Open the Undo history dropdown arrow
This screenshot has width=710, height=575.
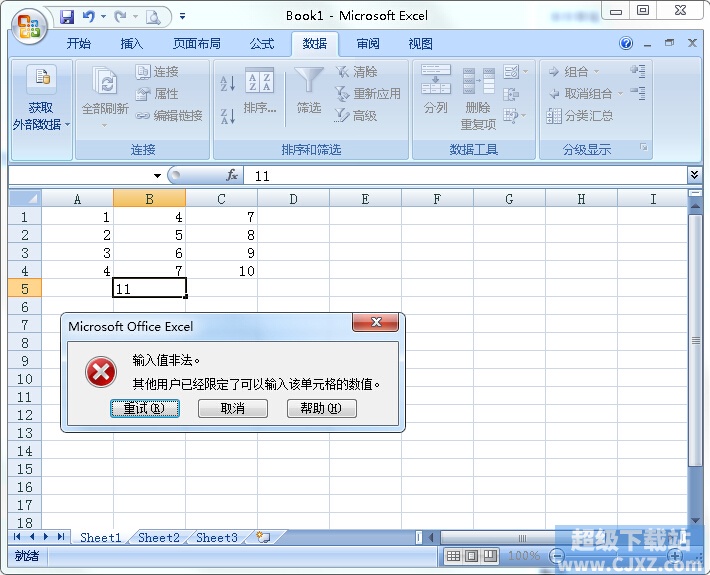pos(103,17)
